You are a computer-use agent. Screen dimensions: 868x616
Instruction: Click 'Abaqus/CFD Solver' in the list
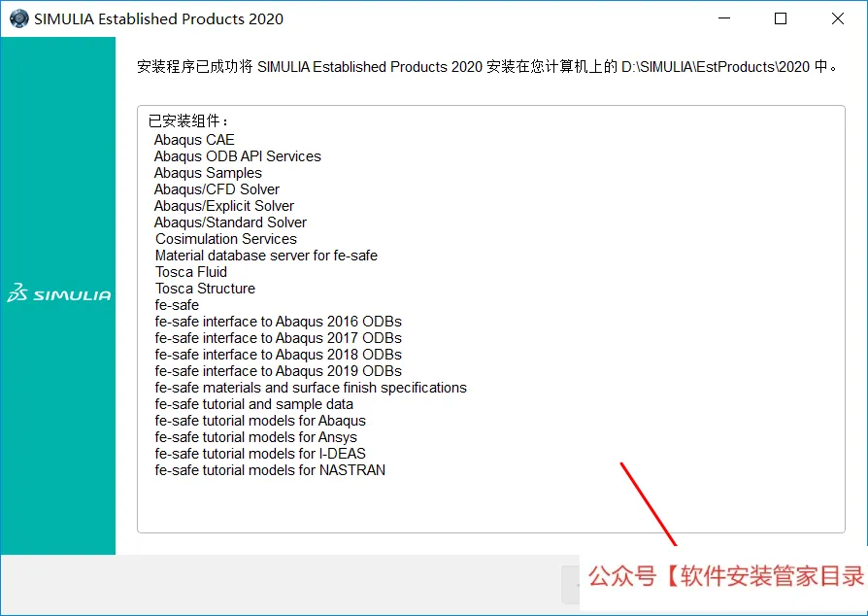217,189
